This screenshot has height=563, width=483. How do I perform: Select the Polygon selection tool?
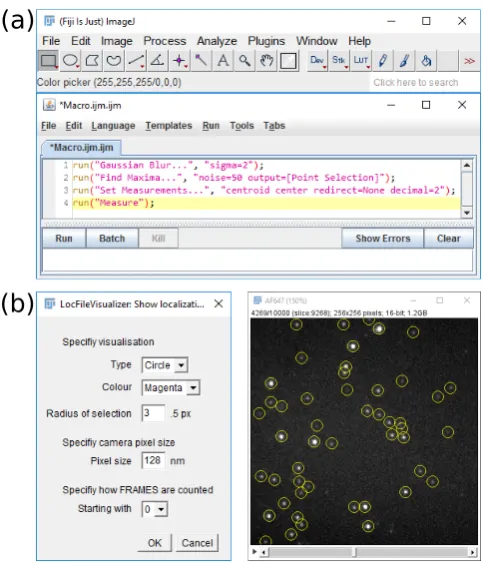[x=92, y=61]
